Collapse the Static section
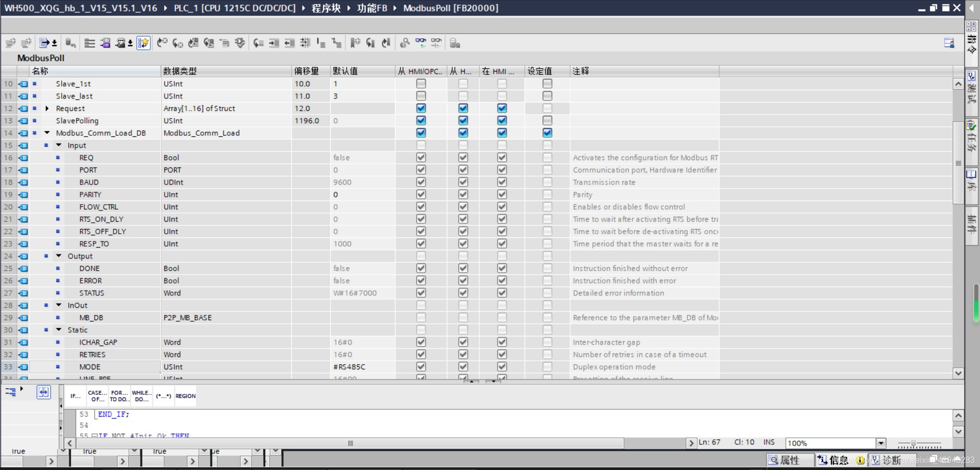The height and width of the screenshot is (470, 980). [x=59, y=330]
